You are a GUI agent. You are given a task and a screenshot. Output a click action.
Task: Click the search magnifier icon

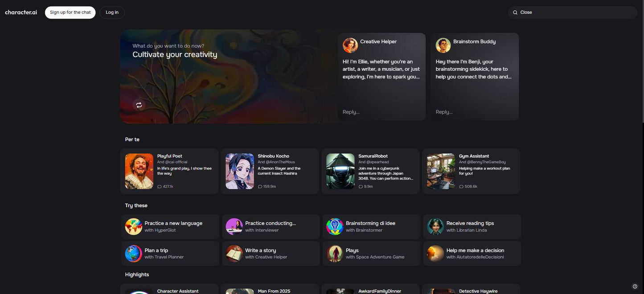pyautogui.click(x=515, y=12)
